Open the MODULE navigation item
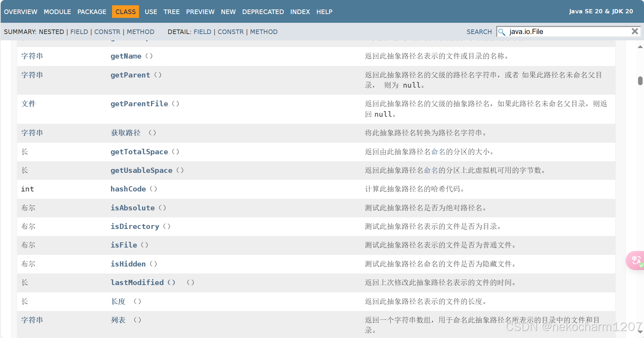The image size is (644, 338). coord(57,12)
